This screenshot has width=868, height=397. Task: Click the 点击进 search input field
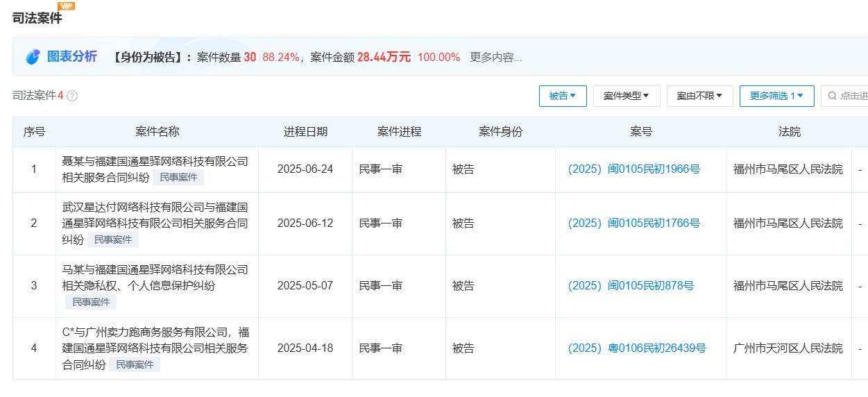tap(853, 96)
